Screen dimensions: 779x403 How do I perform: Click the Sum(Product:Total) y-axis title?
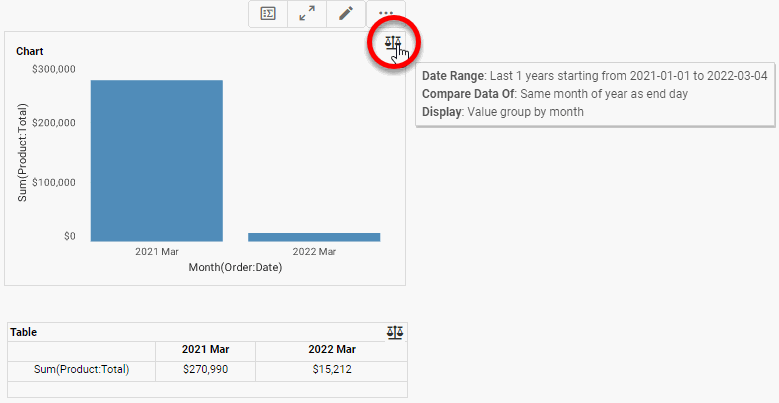click(x=23, y=152)
